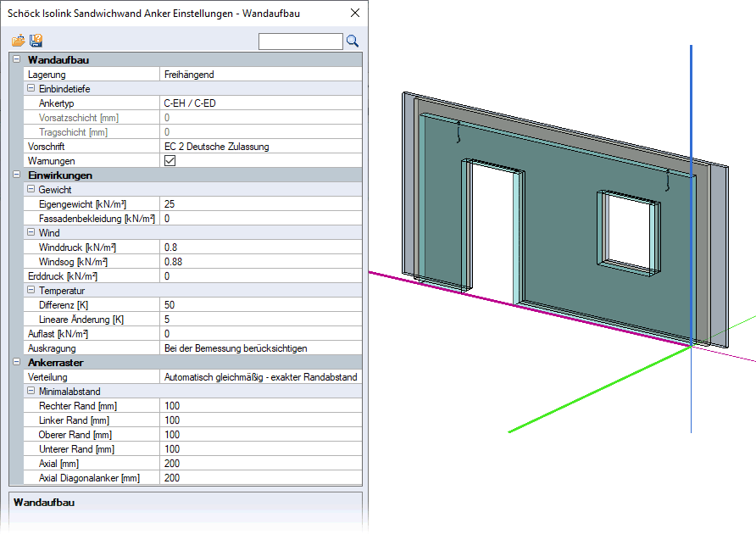Save settings with the disk icon

point(36,41)
